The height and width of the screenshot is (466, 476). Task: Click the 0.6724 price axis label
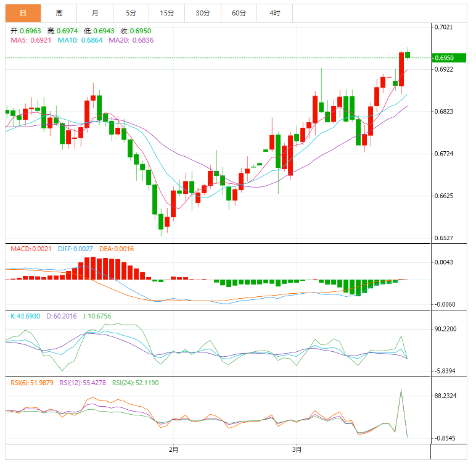click(443, 154)
